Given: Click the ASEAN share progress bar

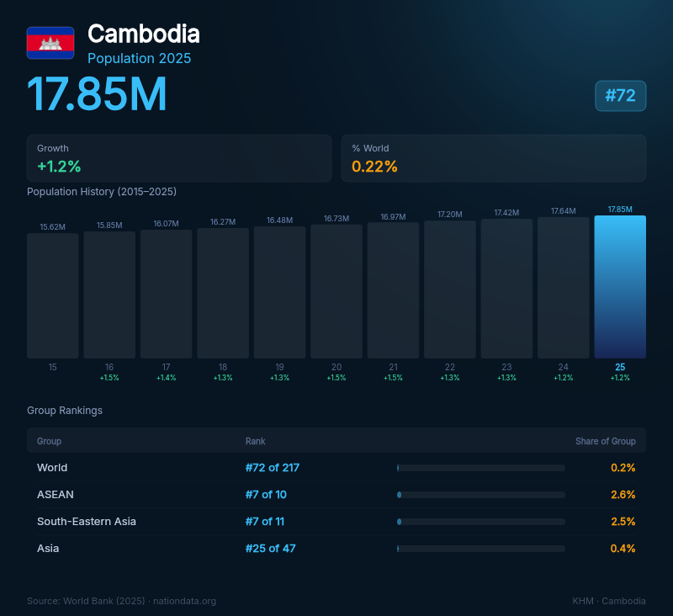Looking at the screenshot, I should click(x=480, y=495).
